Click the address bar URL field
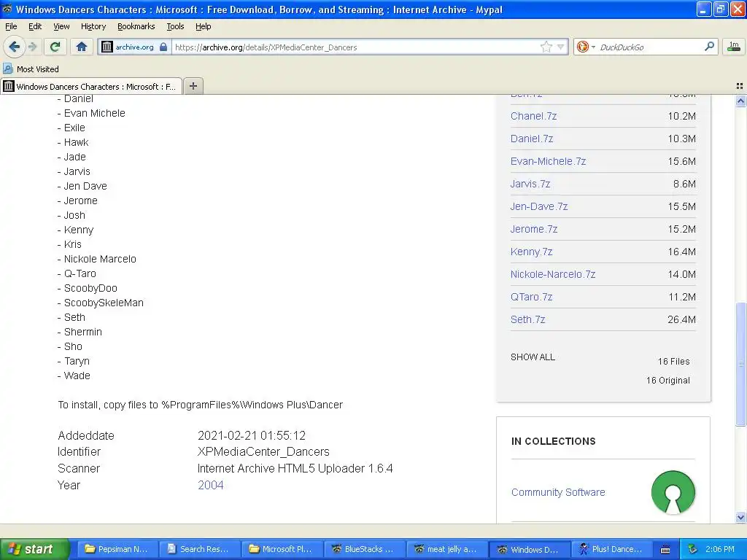Viewport: 747px width, 560px height. pyautogui.click(x=355, y=47)
